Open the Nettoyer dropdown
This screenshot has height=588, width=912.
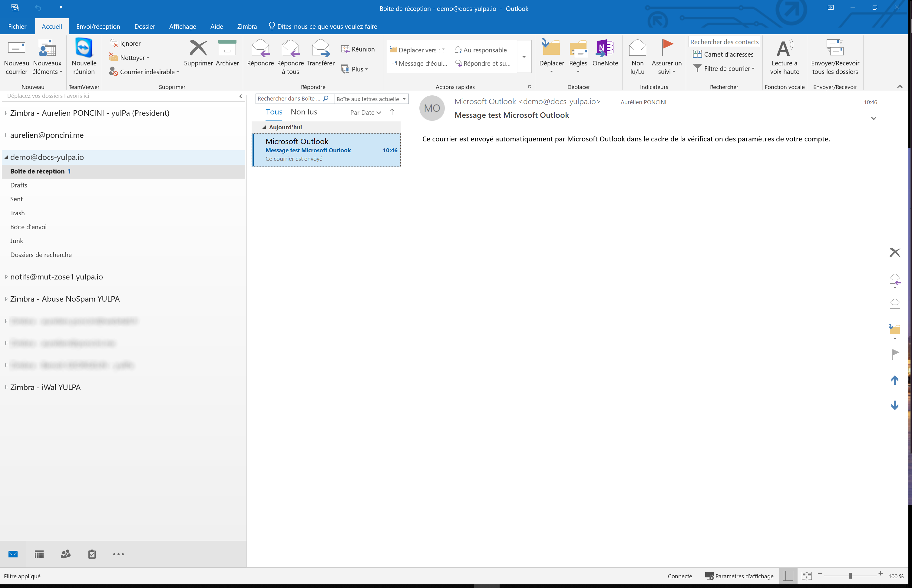[x=129, y=58]
